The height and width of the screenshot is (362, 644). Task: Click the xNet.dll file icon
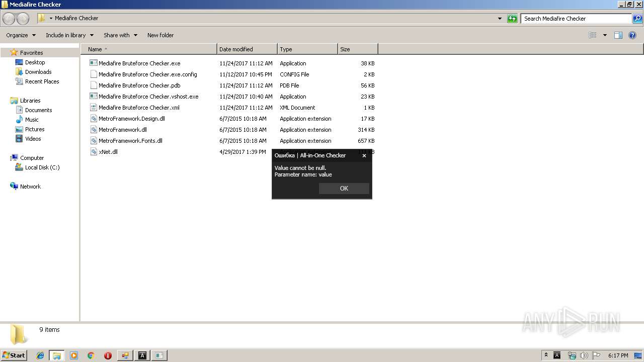[x=93, y=152]
